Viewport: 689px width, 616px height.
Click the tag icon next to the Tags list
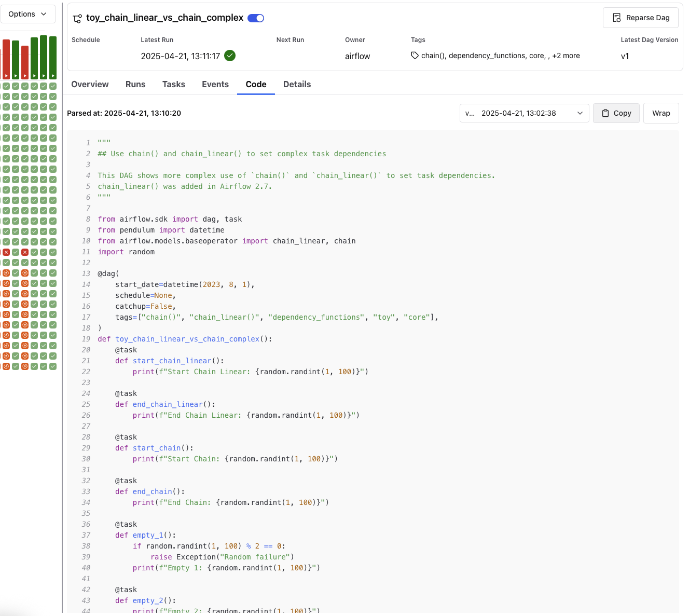click(x=414, y=56)
